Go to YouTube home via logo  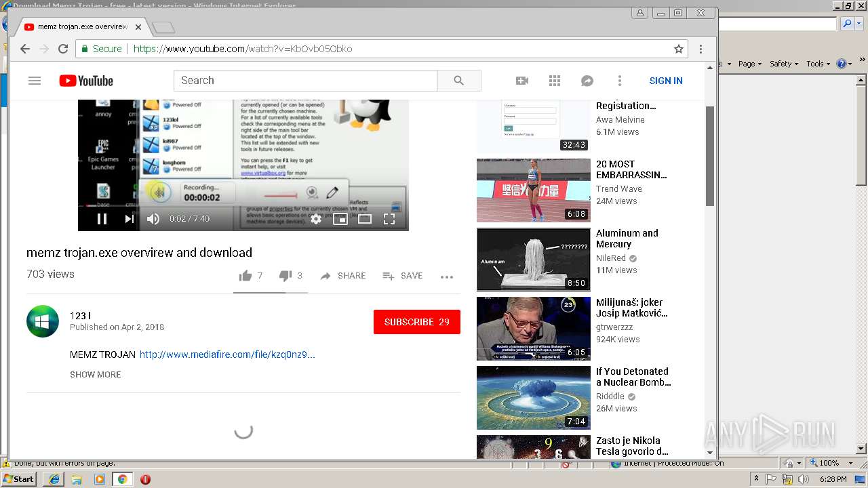coord(86,81)
